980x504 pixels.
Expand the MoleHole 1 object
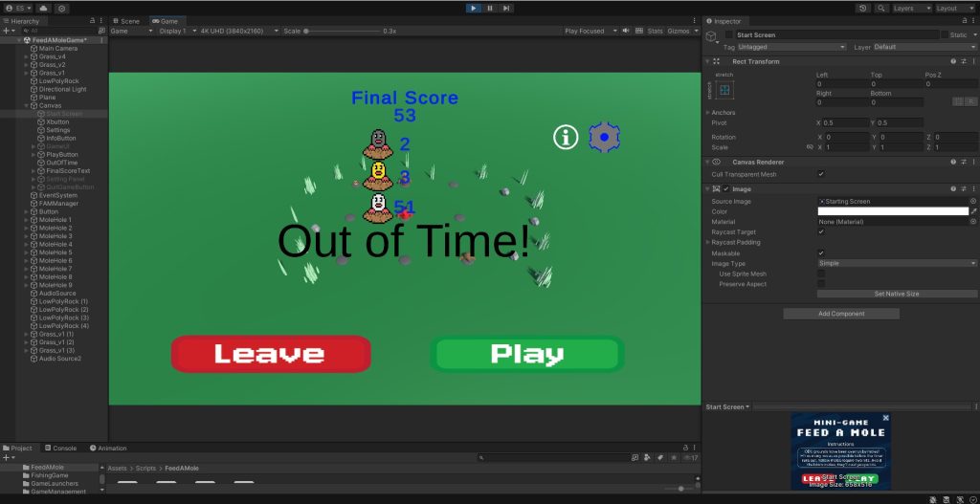pyautogui.click(x=26, y=220)
